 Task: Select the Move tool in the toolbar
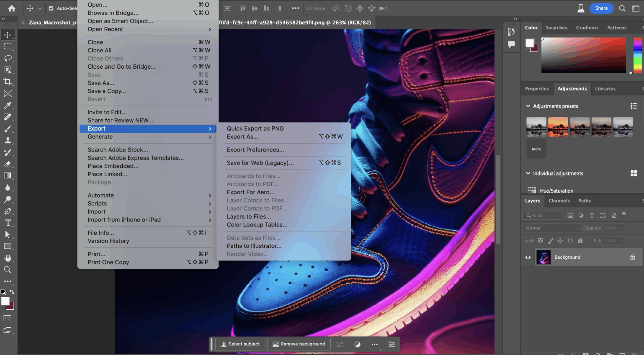click(8, 35)
